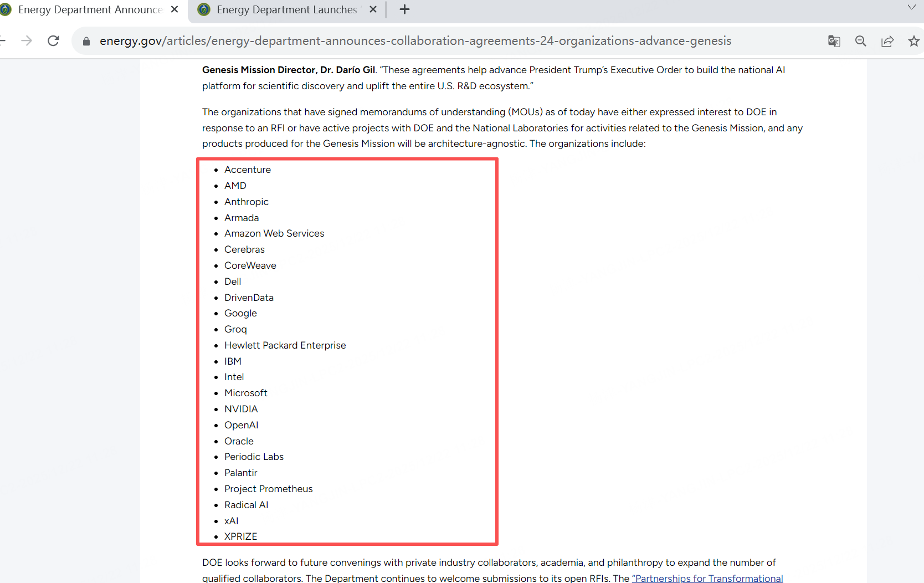Click the Groq list item
Screen dimensions: 924x583
(235, 329)
